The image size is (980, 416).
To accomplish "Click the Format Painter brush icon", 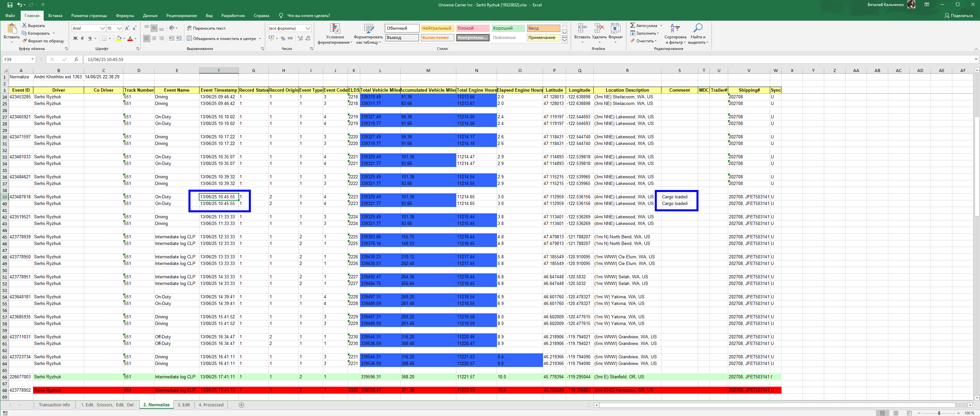I will [25, 41].
